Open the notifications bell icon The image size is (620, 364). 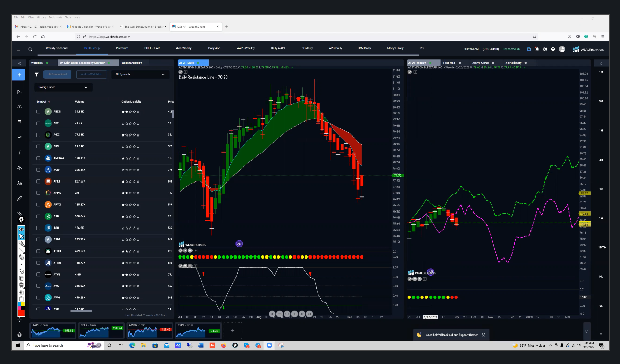pos(537,49)
